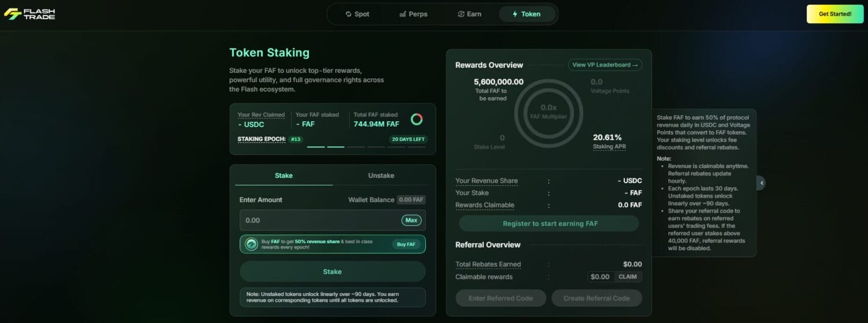Click the Max button

411,220
